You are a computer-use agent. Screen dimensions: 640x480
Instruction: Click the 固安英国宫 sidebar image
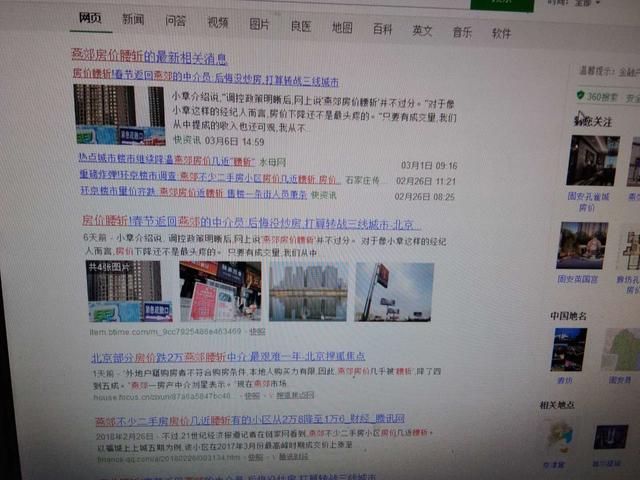[582, 245]
